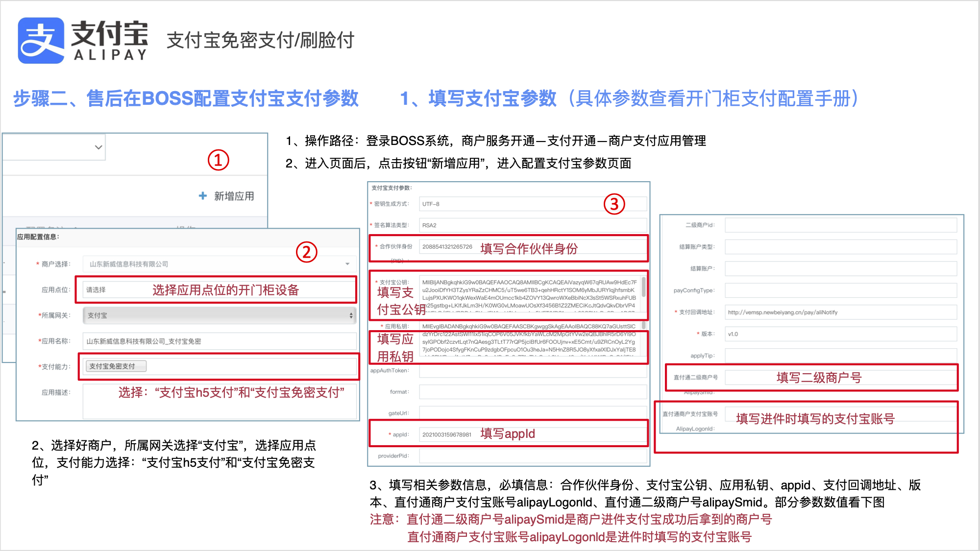Screen dimensions: 980x551
Task: Click the payConfigType input field
Action: [841, 290]
